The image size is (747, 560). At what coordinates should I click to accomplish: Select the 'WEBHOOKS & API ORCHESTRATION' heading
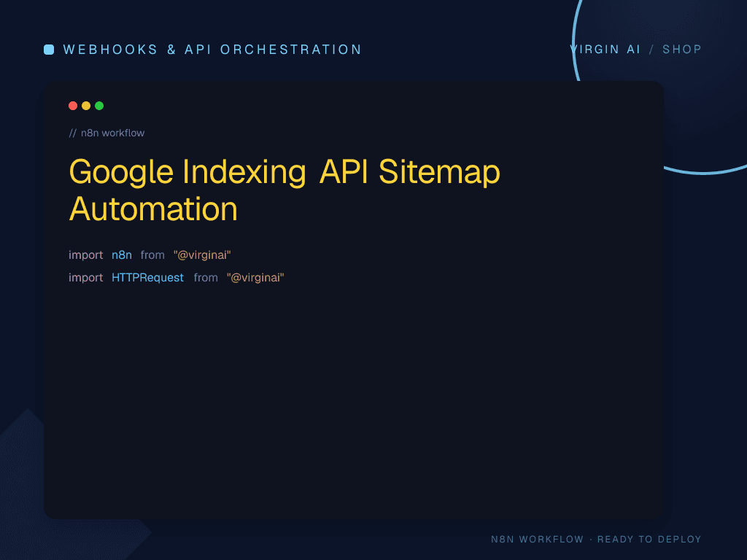coord(212,50)
